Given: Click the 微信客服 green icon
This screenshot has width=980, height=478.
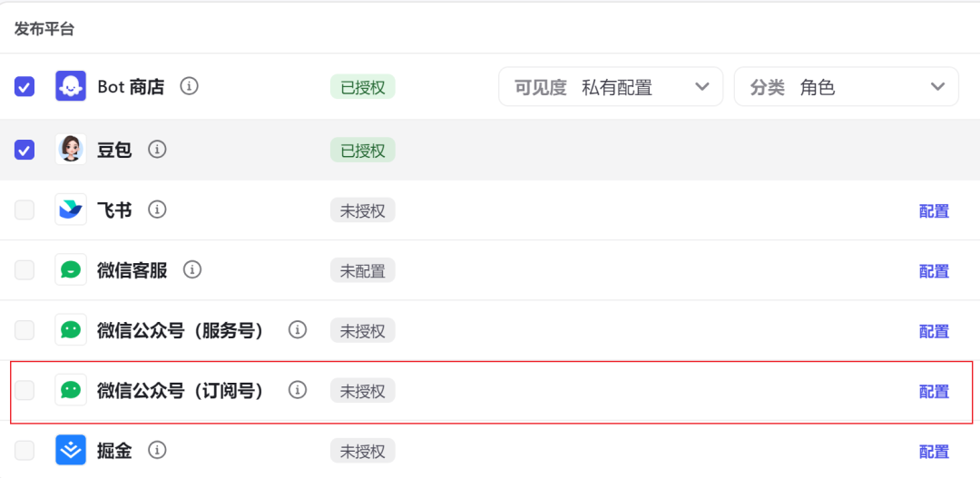Looking at the screenshot, I should pyautogui.click(x=71, y=270).
